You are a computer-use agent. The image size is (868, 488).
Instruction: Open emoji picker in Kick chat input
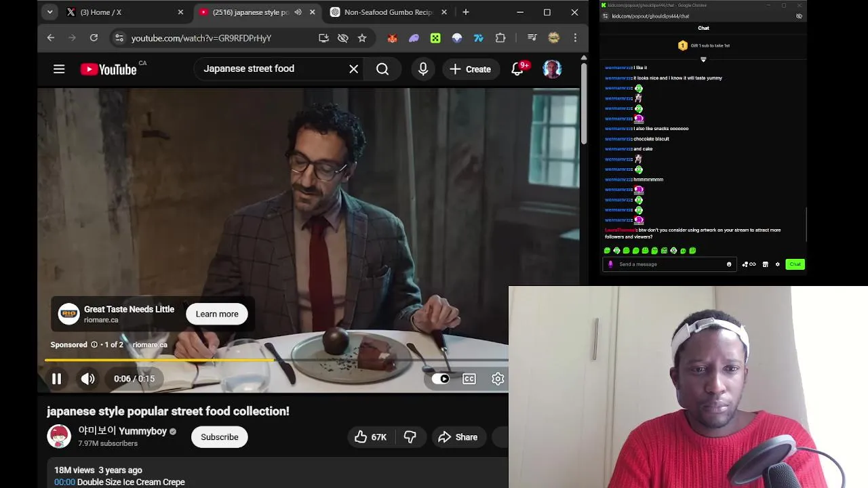tap(729, 264)
